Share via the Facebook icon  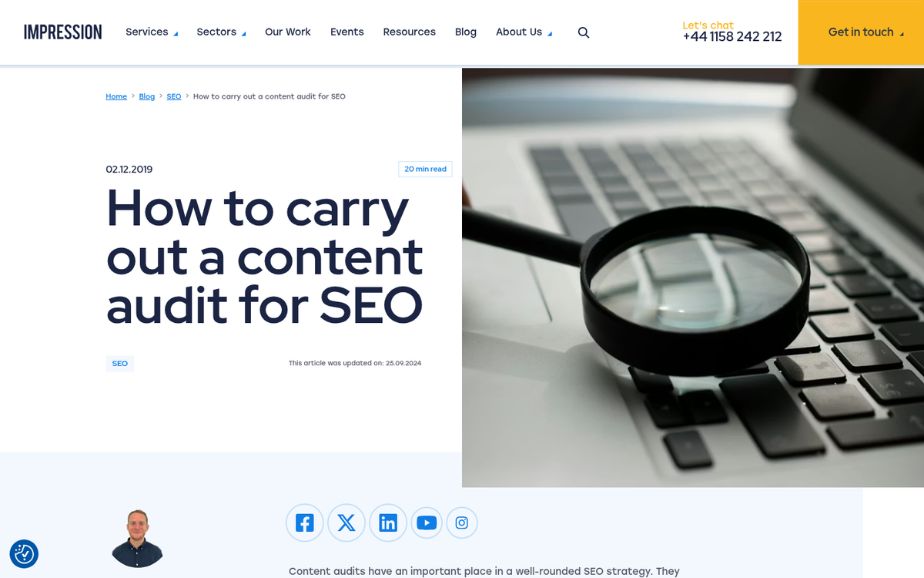305,523
